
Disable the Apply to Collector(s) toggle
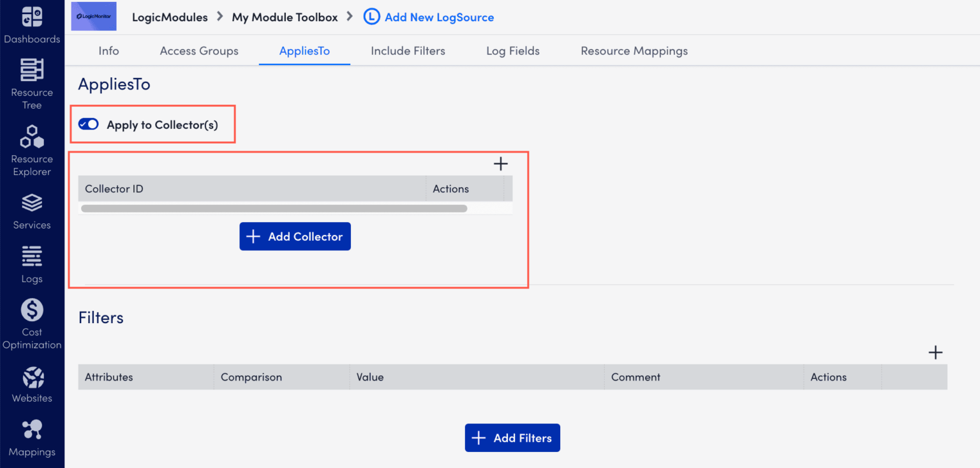pyautogui.click(x=88, y=124)
